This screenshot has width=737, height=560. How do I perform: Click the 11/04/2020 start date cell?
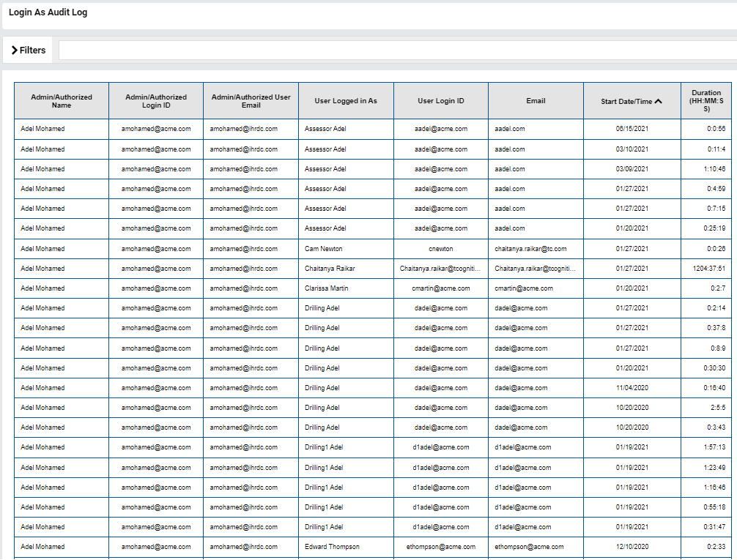[x=632, y=388]
